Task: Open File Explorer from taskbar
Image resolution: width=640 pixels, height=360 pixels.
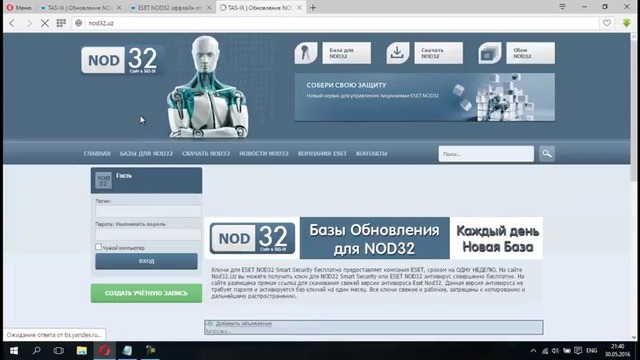Action: click(82, 351)
